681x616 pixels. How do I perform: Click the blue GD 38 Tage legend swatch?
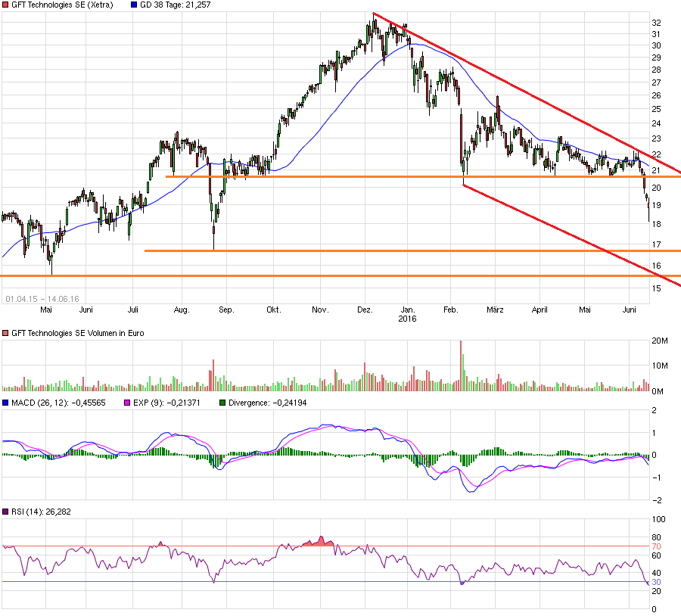tap(134, 5)
